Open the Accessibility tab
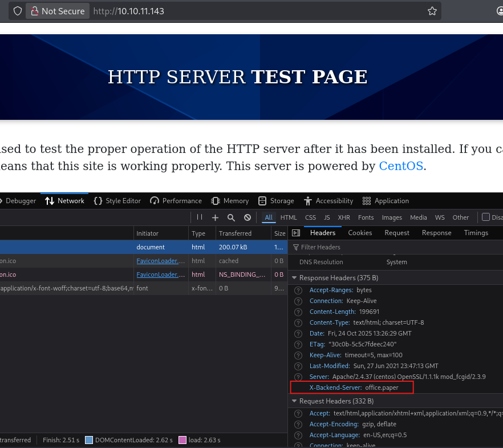This screenshot has height=448, width=503. tap(328, 201)
